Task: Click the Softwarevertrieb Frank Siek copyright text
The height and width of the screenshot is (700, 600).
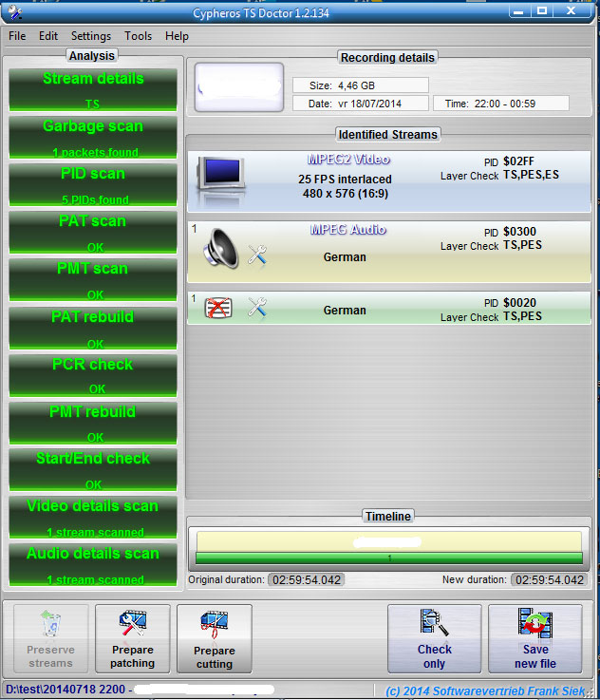Action: coord(485,691)
